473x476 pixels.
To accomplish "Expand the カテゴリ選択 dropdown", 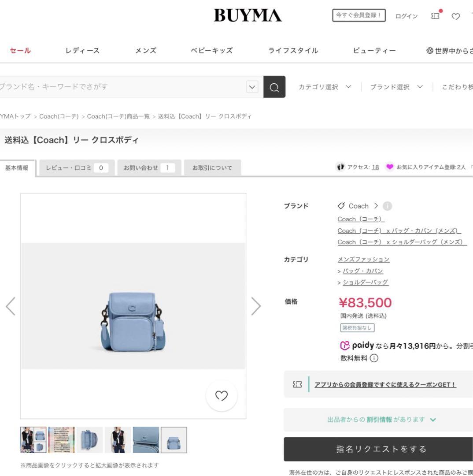I will pos(325,87).
